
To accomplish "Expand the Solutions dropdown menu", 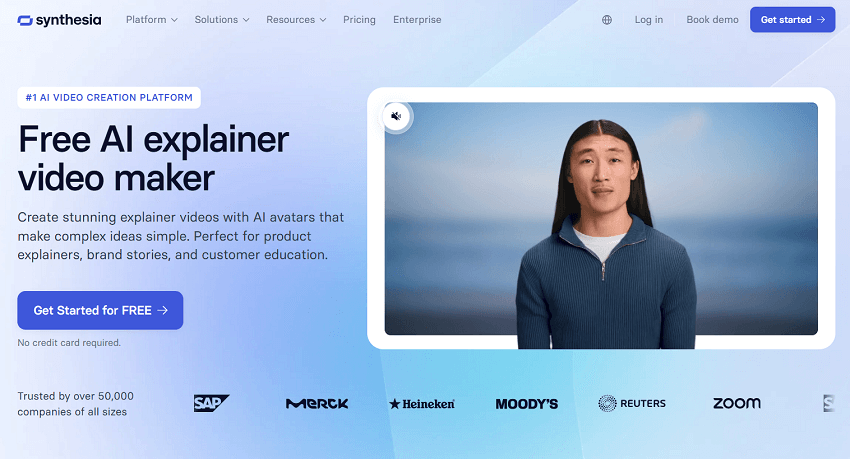I will [x=222, y=20].
